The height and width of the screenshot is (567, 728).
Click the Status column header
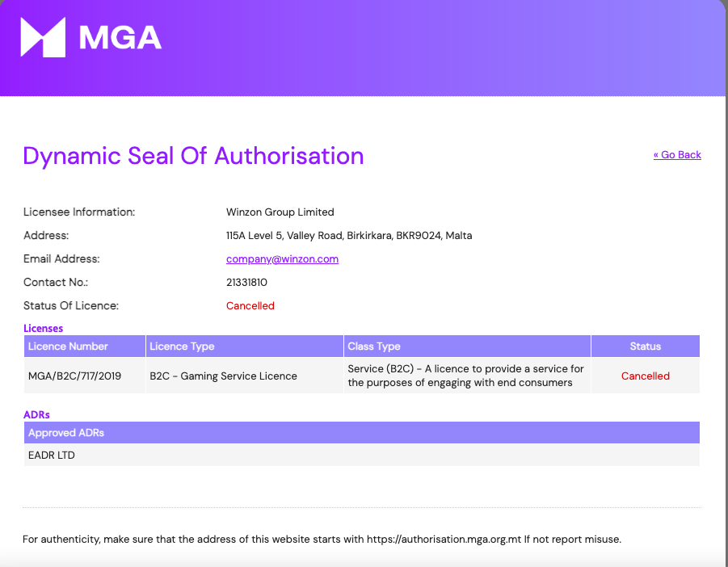click(645, 346)
